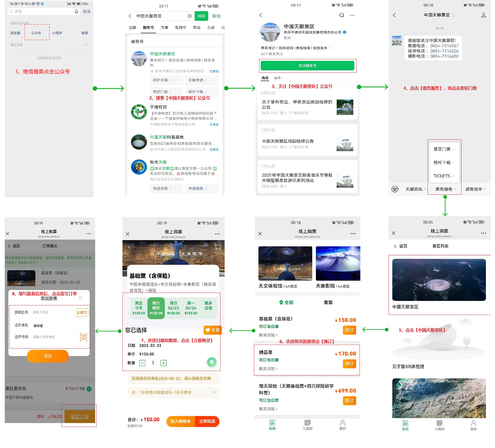Select 照片下载 from the popup menu
This screenshot has width=495, height=448.
point(444,162)
